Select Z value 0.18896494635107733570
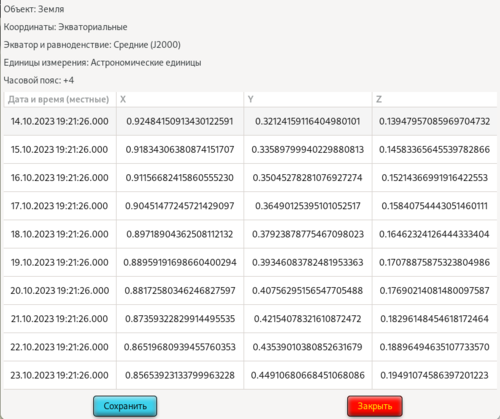This screenshot has width=500, height=419. (435, 347)
